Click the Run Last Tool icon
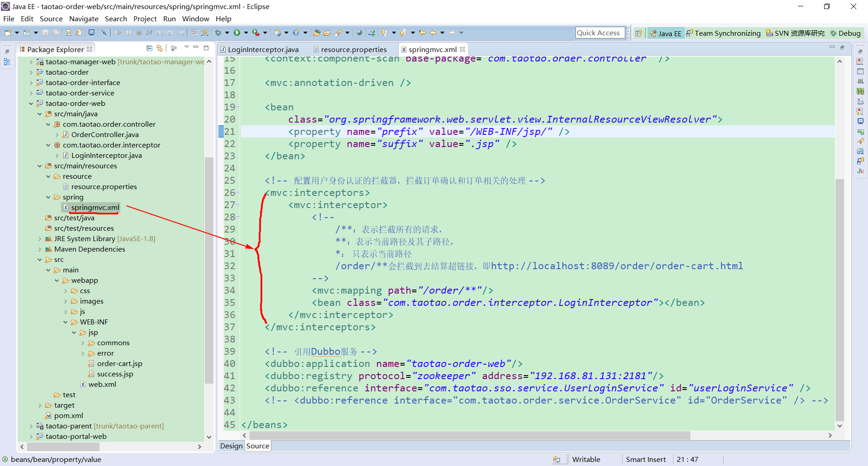 pyautogui.click(x=255, y=33)
